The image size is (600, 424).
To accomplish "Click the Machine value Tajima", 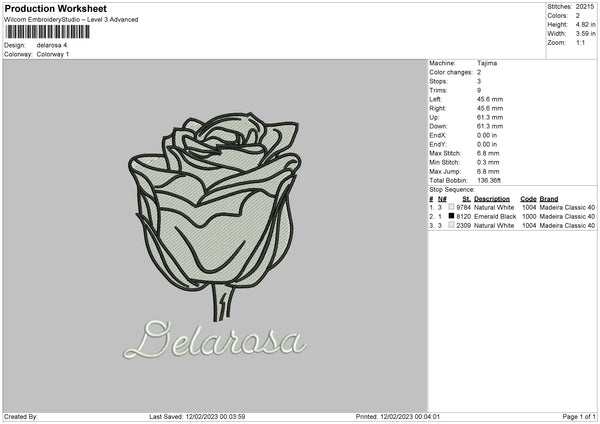I will coord(487,63).
